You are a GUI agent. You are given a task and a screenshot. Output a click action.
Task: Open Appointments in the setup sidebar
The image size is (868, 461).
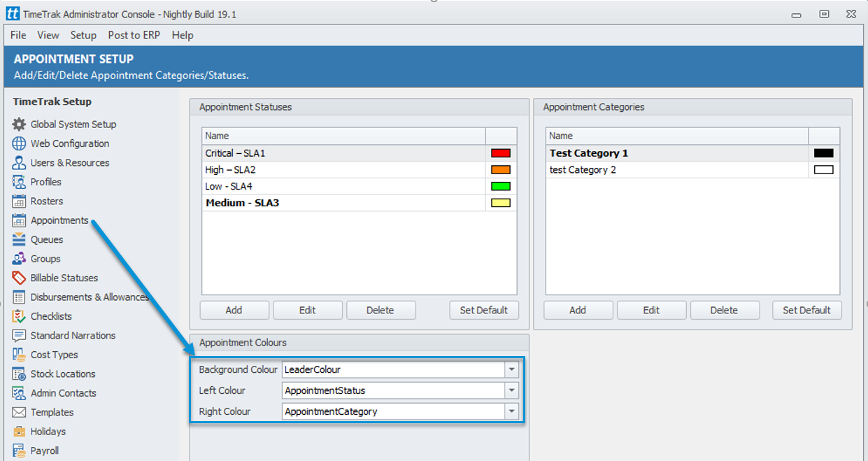tap(59, 220)
